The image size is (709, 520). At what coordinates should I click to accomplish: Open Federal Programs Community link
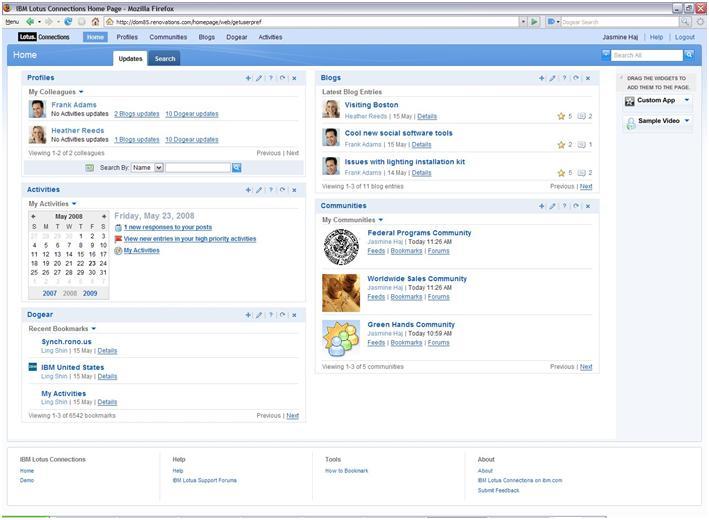(x=419, y=233)
